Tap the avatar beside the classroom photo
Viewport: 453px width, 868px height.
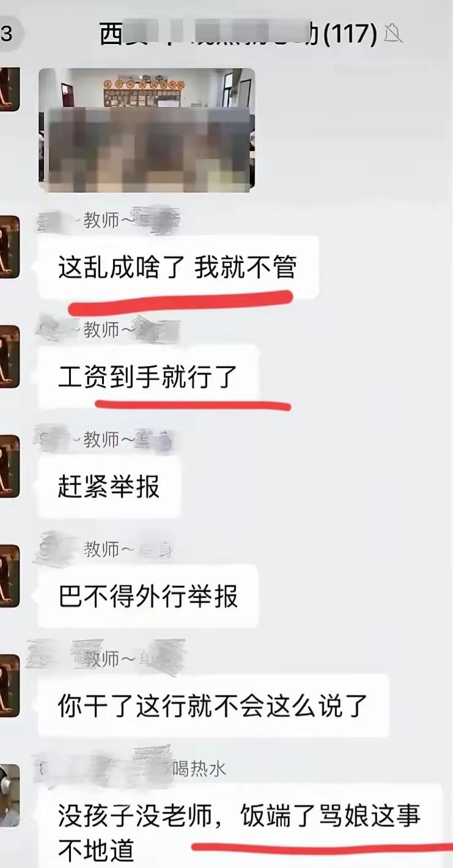pyautogui.click(x=9, y=89)
